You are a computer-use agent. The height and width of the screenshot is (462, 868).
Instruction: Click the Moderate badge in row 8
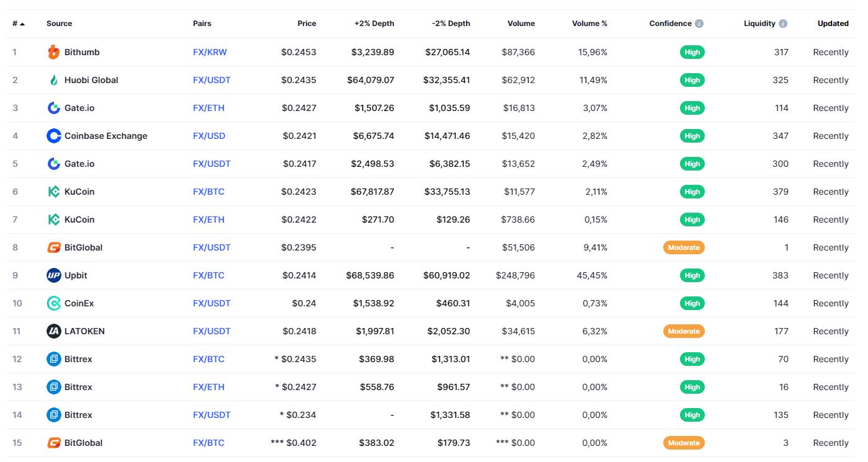coord(684,247)
